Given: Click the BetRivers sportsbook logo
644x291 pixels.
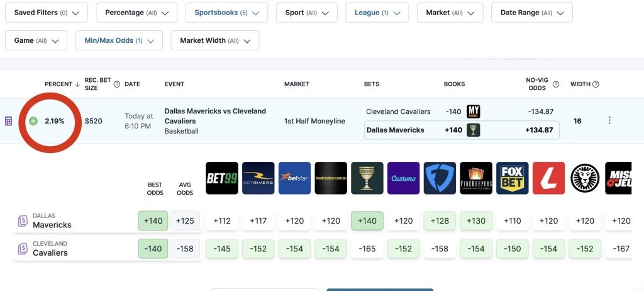Looking at the screenshot, I should [258, 178].
